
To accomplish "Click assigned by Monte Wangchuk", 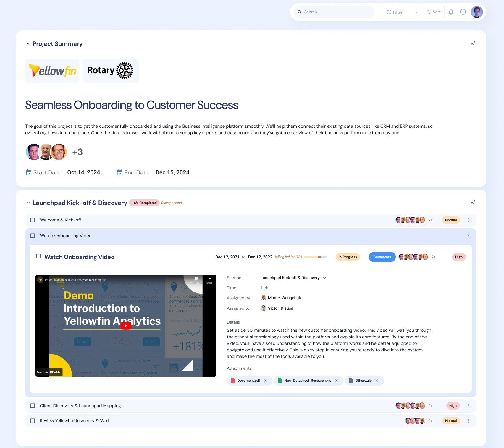I will point(281,298).
